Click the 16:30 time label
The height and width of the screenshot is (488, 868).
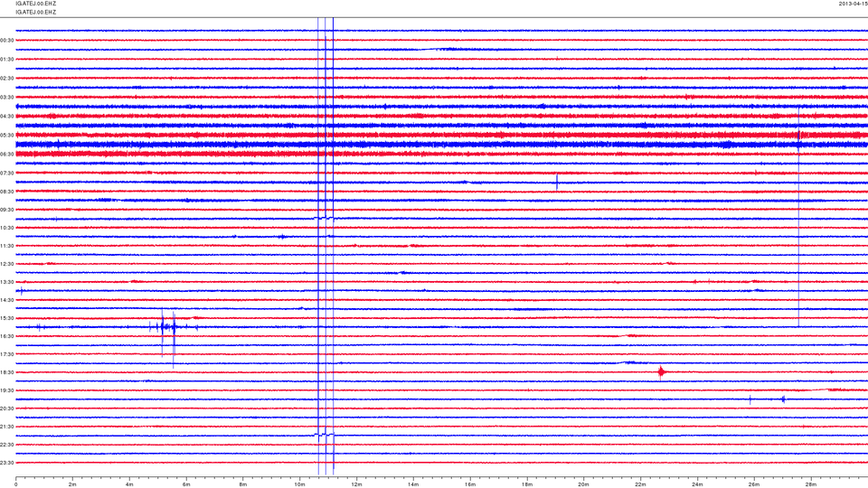point(7,336)
